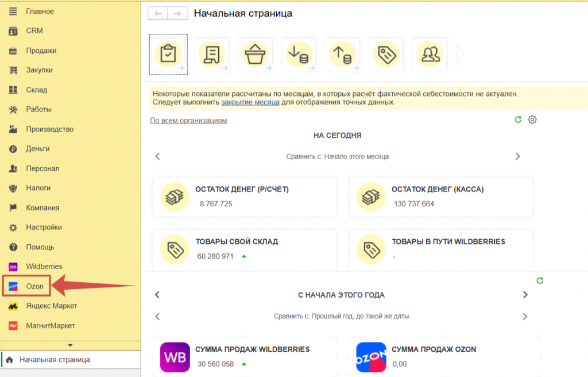Click the receipt document quick-action icon
The width and height of the screenshot is (588, 377).
pos(212,54)
